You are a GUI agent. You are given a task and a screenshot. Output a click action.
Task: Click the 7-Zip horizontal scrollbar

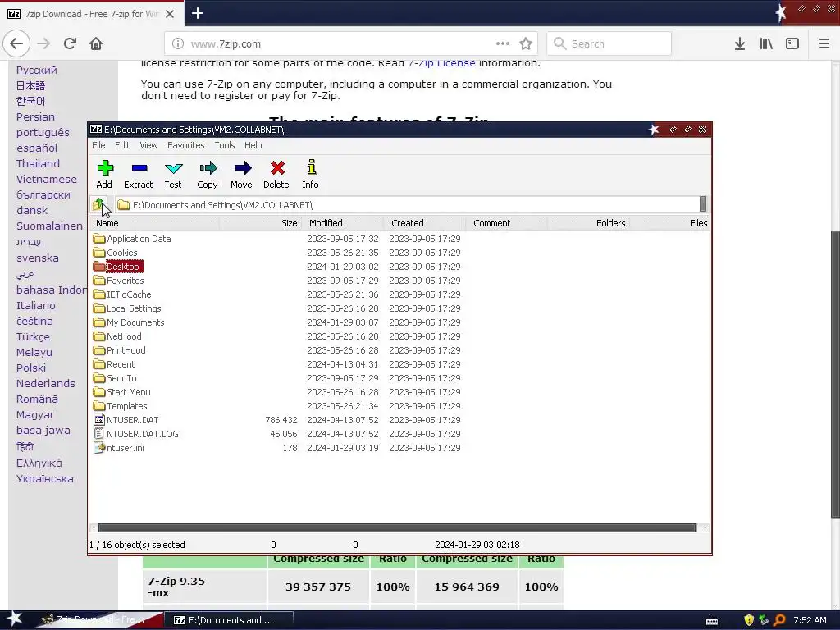[x=397, y=527]
